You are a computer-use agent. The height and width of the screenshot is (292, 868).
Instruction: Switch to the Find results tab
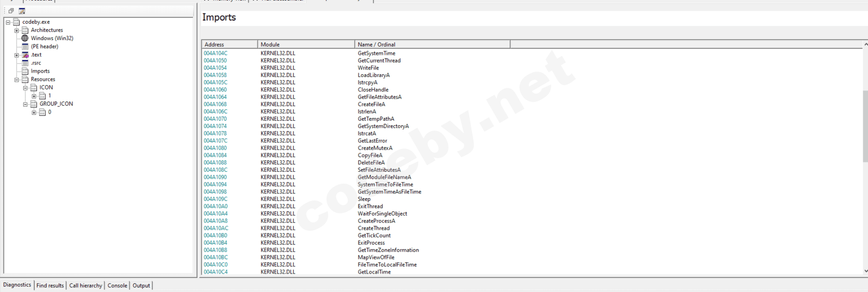coord(50,285)
